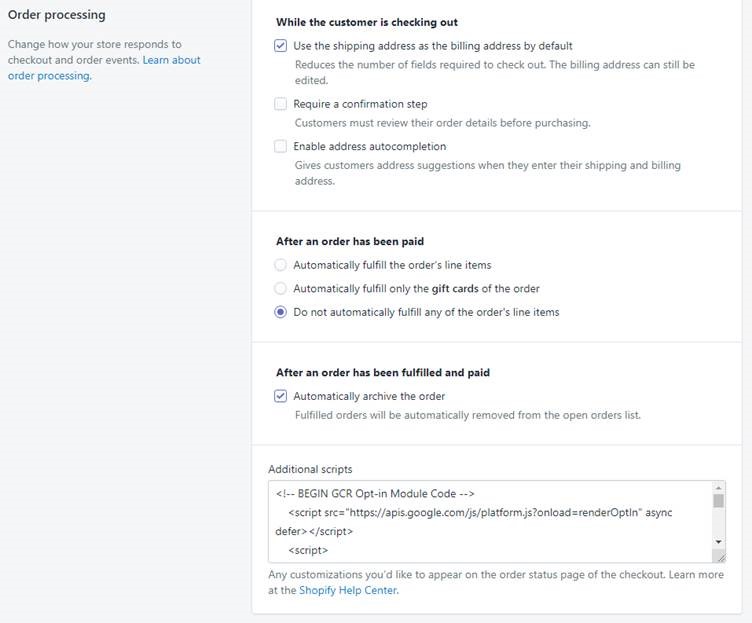752x623 pixels.
Task: Click the scrollbar track below the thumb
Action: tap(718, 522)
